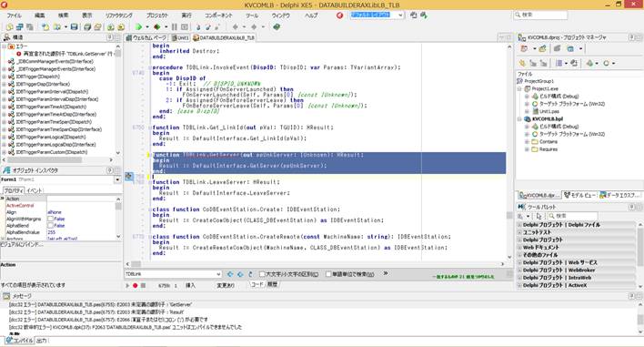Switch to the ウェルカム ページ tab
Viewport: 644px width, 347px height.
(x=146, y=37)
